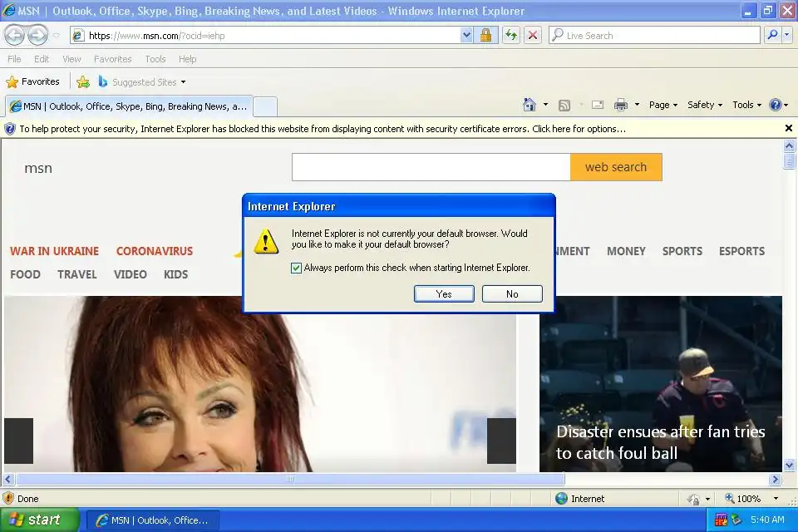Viewport: 798px width, 532px height.
Task: Uncheck Always perform this check checkbox
Action: 296,268
